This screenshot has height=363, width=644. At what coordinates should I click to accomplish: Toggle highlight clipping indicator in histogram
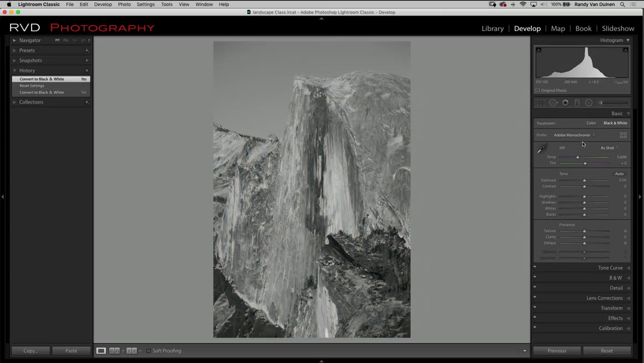click(x=625, y=50)
